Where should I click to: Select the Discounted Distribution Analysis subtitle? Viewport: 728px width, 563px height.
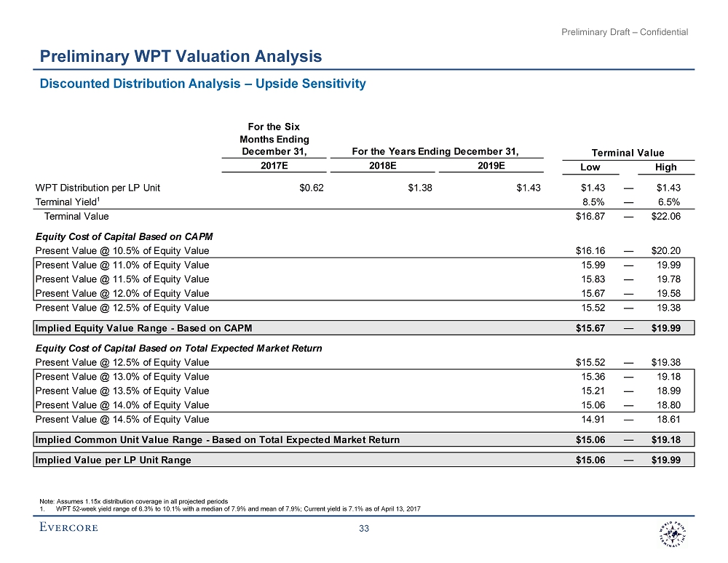point(202,84)
